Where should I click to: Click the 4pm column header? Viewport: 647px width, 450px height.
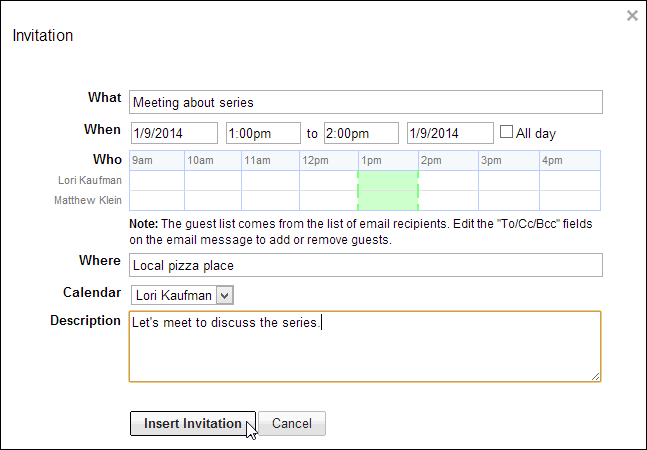pyautogui.click(x=570, y=160)
